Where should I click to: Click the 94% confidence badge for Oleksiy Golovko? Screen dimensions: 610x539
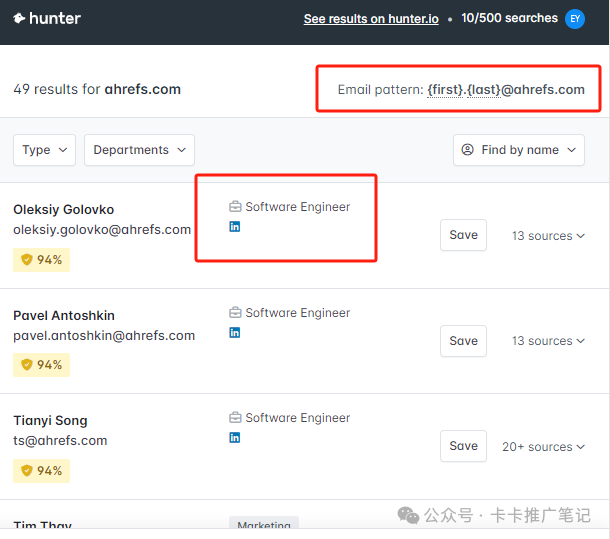[x=42, y=260]
